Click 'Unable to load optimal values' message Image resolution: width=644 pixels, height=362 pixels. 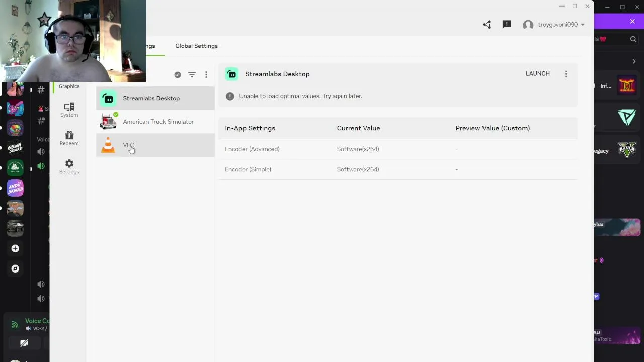point(300,96)
